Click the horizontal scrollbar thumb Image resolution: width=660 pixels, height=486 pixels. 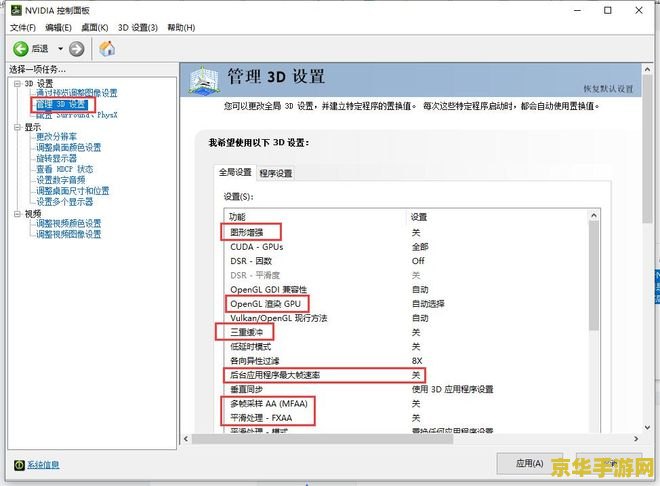click(322, 439)
